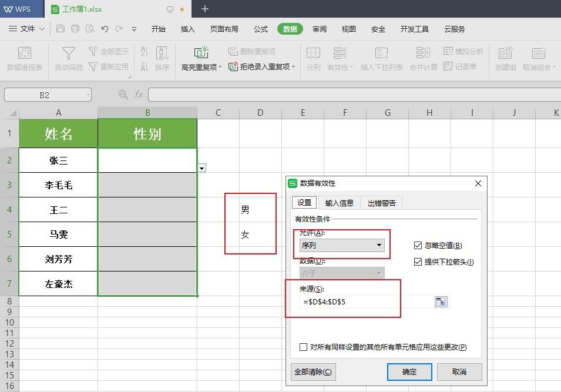Screen dimensions: 561x392
Task: Click the fx insert function icon
Action: tap(139, 95)
